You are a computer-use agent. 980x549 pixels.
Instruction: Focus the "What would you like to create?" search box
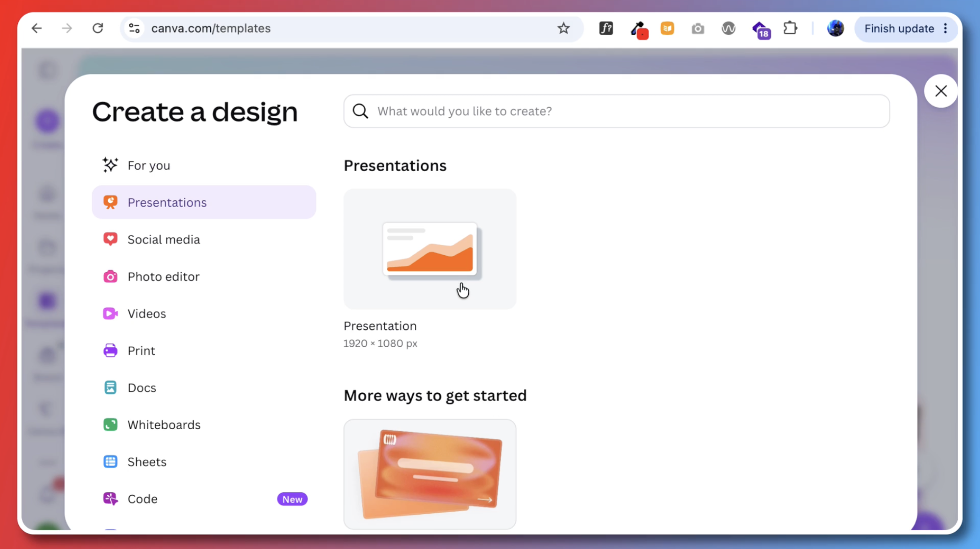coord(617,111)
